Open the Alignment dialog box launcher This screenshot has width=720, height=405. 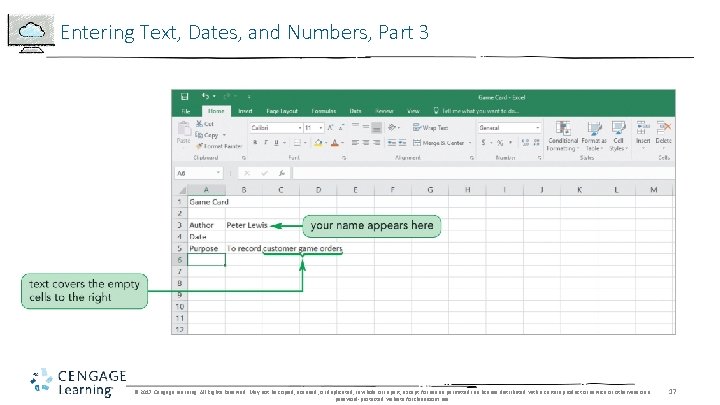click(472, 158)
